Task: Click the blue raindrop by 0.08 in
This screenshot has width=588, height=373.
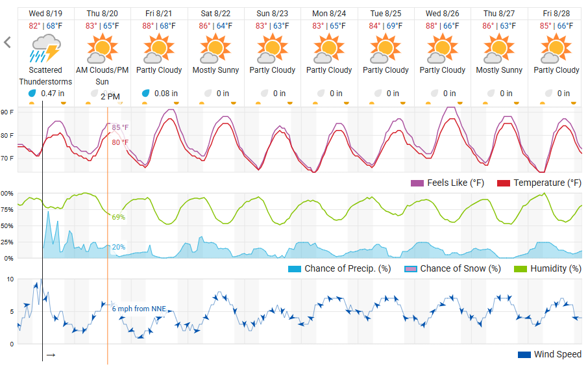Action: 145,93
